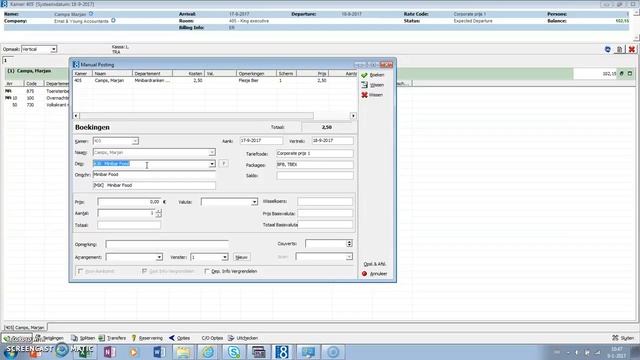This screenshot has height=360, width=640.
Task: Click the small F button beside department
Action: pyautogui.click(x=223, y=163)
